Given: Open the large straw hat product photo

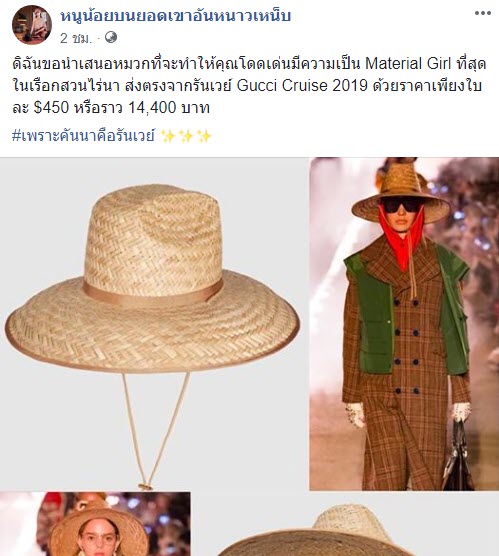Looking at the screenshot, I should click(x=154, y=324).
